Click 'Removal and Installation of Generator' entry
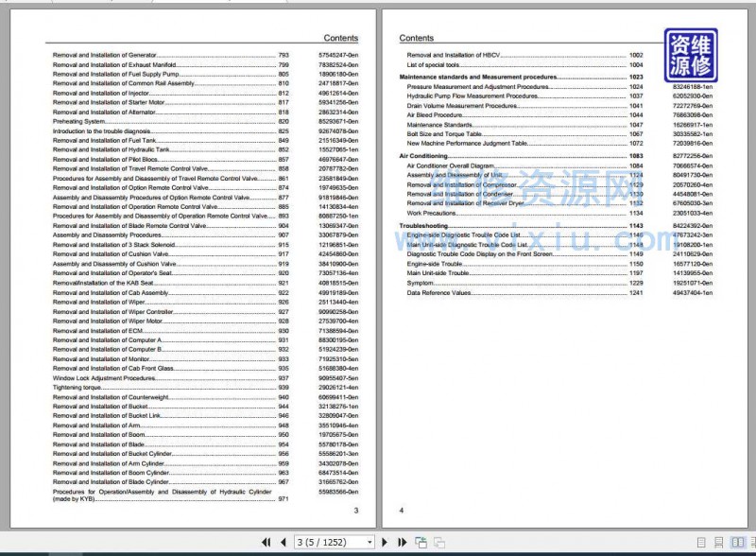Viewport: 756px width, 556px height. point(105,55)
